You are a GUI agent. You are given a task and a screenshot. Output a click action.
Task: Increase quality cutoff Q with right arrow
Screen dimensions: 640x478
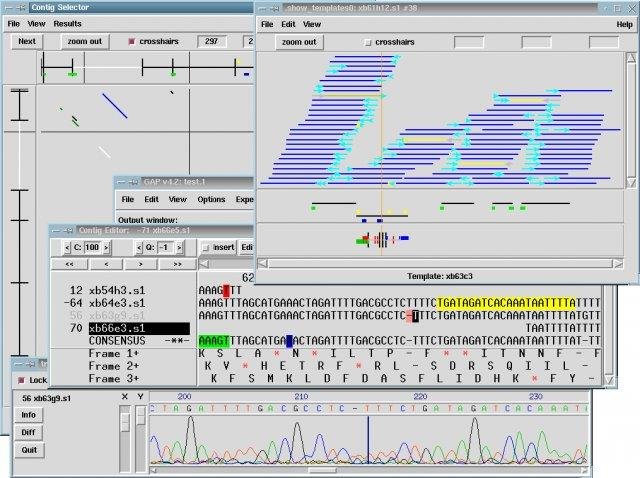[x=179, y=247]
